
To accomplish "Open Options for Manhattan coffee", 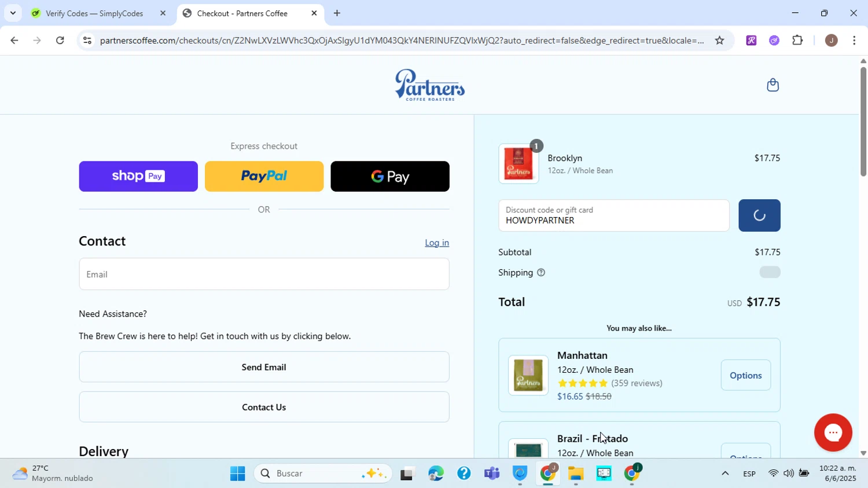I will (x=745, y=375).
